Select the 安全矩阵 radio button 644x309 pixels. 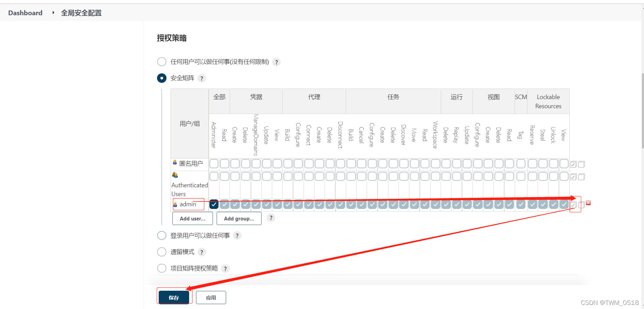point(162,78)
